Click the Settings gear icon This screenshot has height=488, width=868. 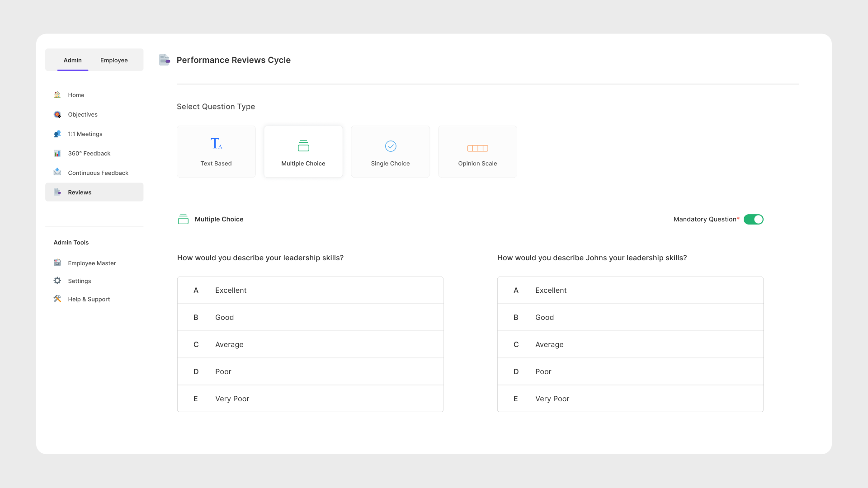[57, 281]
